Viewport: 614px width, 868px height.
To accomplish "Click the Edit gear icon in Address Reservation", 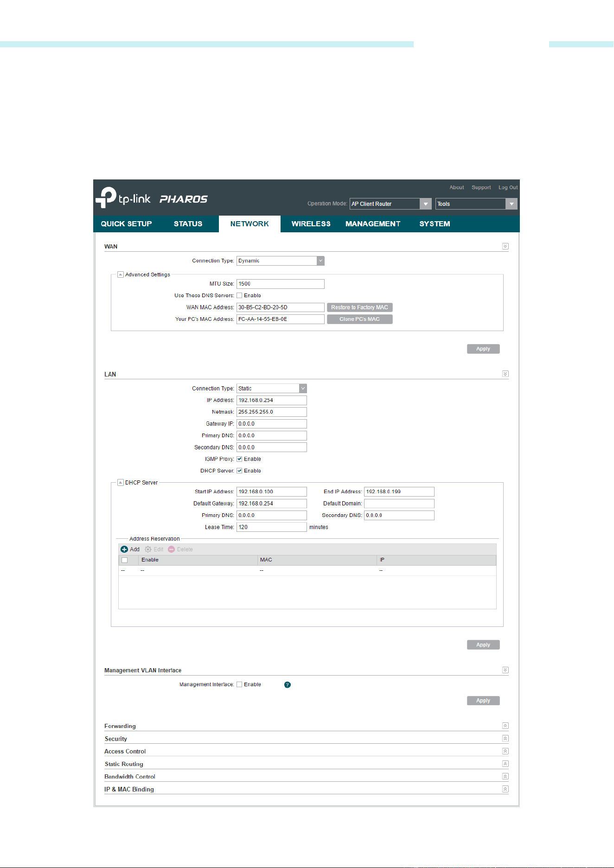I will coord(148,549).
